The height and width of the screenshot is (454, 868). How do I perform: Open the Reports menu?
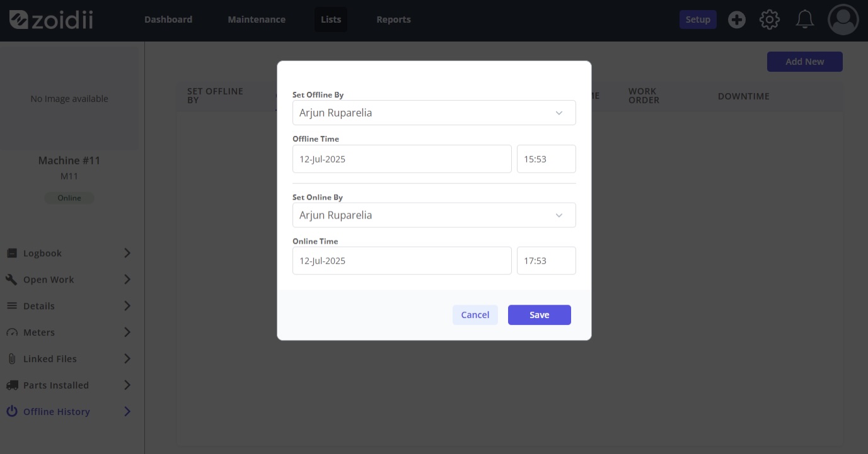tap(393, 20)
